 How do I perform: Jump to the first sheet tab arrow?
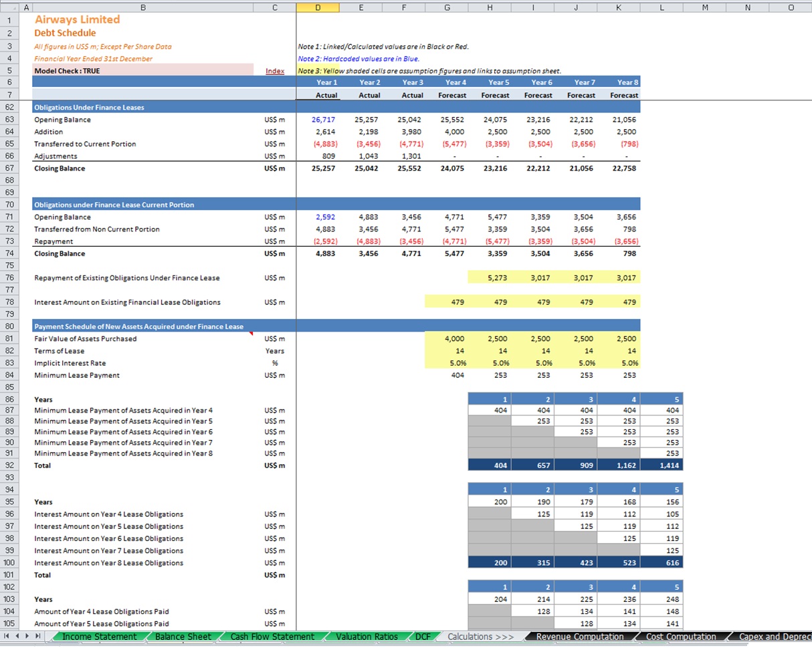click(x=7, y=637)
